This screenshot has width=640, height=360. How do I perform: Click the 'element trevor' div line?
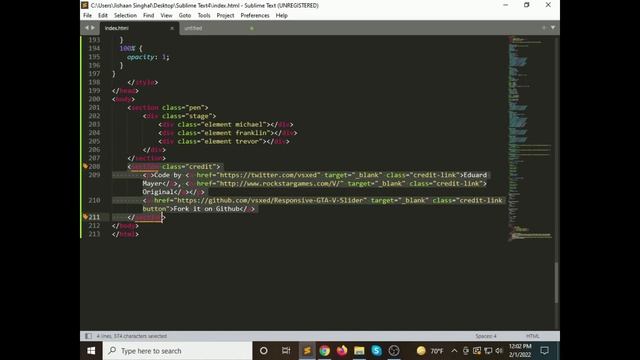224,141
